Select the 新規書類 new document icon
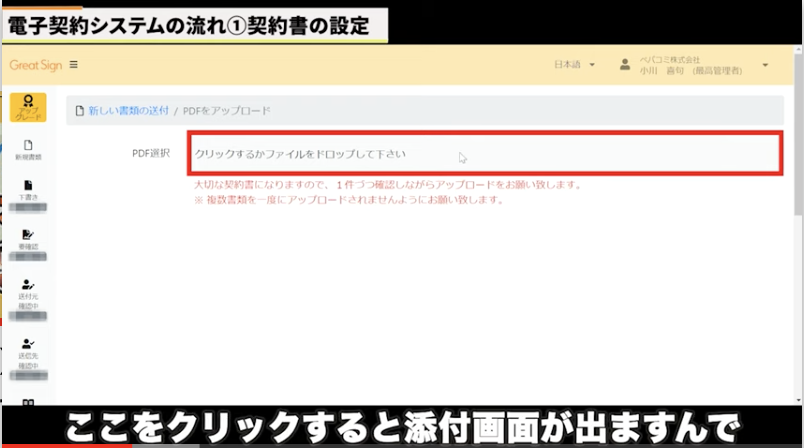Viewport: 804px width, 448px height. (x=28, y=146)
